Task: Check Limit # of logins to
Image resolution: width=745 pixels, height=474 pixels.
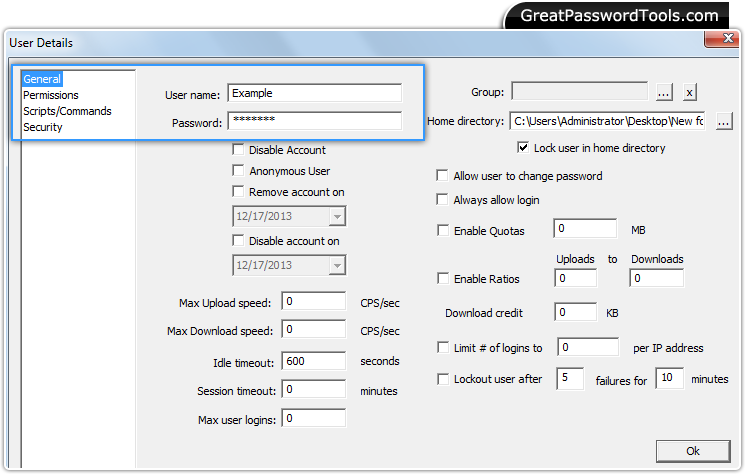Action: coord(443,348)
